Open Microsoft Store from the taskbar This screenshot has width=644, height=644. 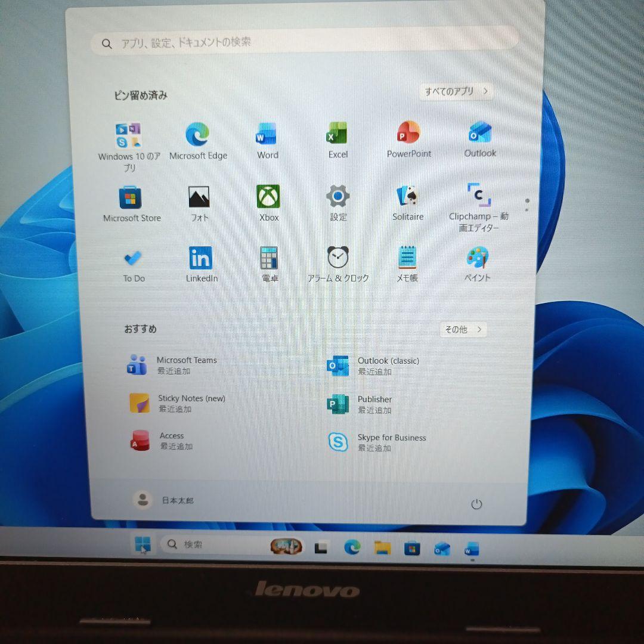pyautogui.click(x=412, y=549)
